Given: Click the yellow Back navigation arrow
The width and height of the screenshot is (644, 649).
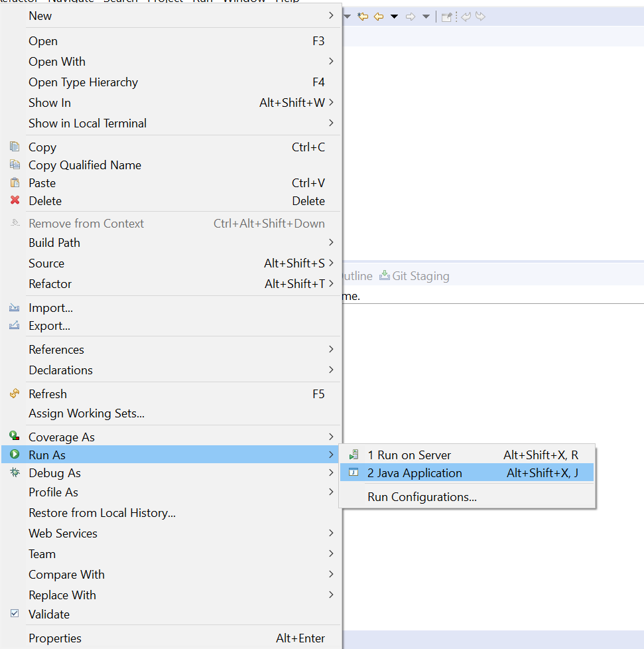Looking at the screenshot, I should tap(379, 17).
